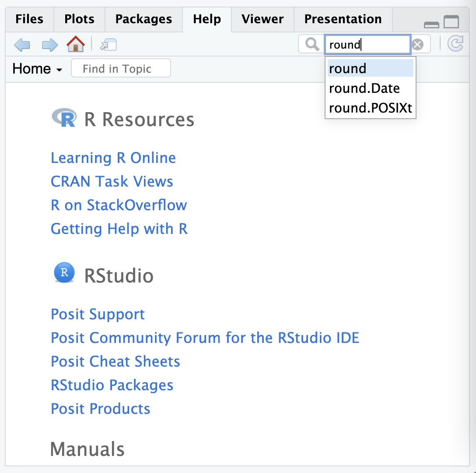Click the R logo beside R Resources
This screenshot has height=473, width=476.
click(64, 117)
